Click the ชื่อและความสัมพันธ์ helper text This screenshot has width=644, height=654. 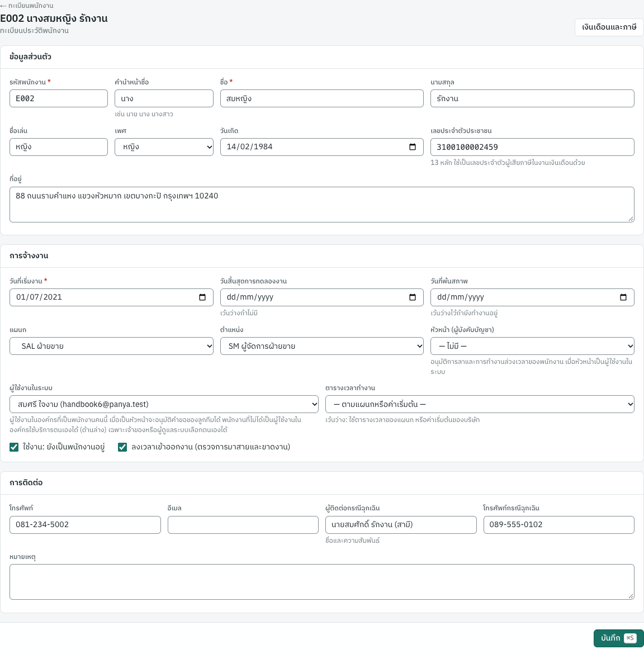tap(352, 541)
